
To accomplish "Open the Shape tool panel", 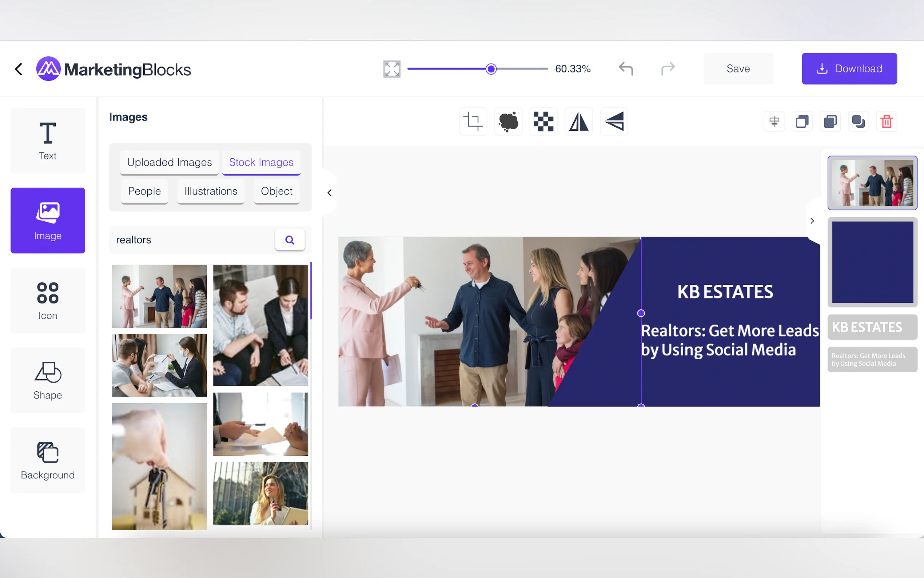I will (48, 380).
